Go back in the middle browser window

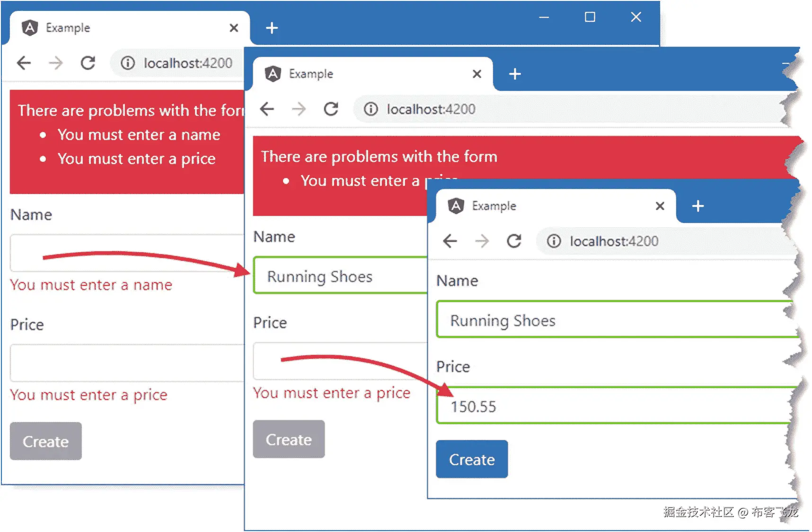(267, 109)
